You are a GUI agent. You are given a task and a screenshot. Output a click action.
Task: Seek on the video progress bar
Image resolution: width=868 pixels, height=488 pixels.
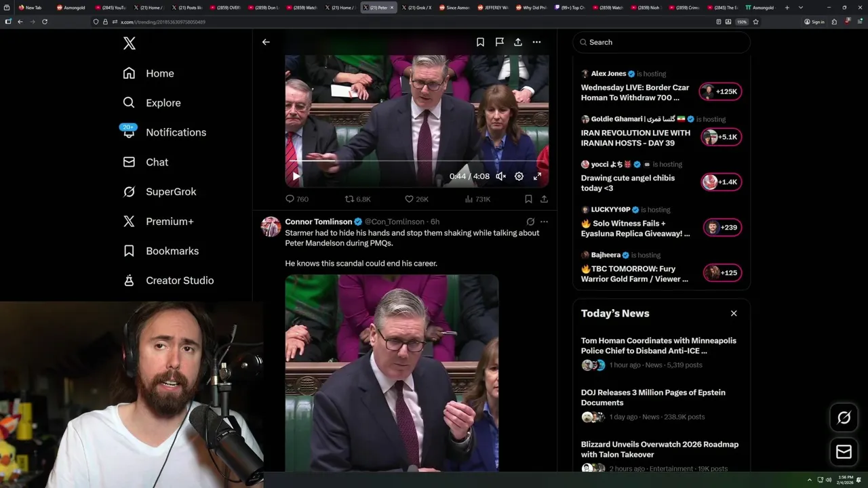(x=416, y=161)
